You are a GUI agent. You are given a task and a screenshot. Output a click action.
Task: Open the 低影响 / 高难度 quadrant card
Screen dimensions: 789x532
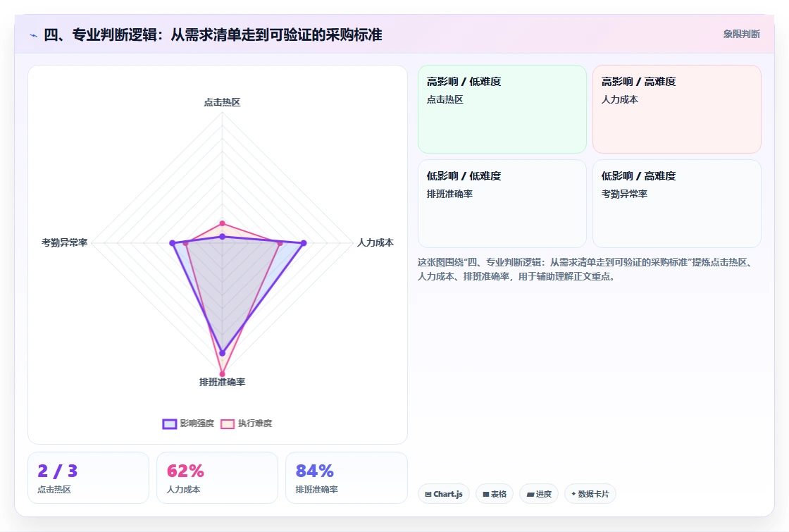677,204
